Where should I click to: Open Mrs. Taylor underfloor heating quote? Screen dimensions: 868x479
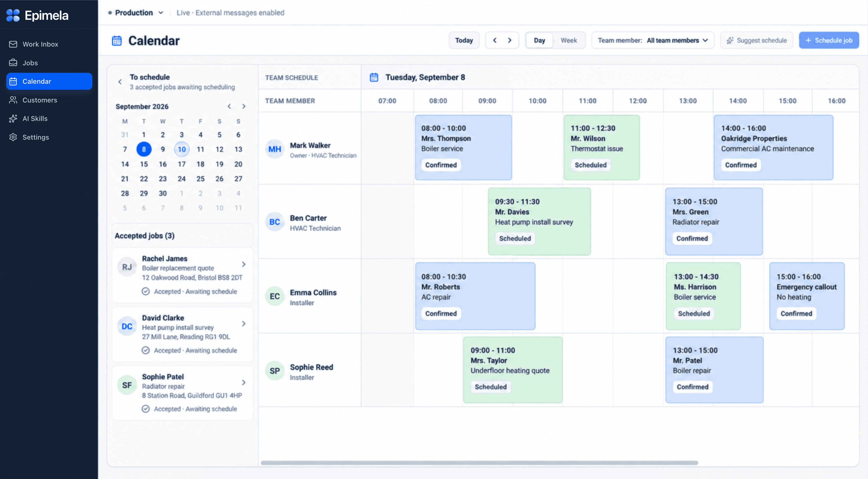point(513,370)
